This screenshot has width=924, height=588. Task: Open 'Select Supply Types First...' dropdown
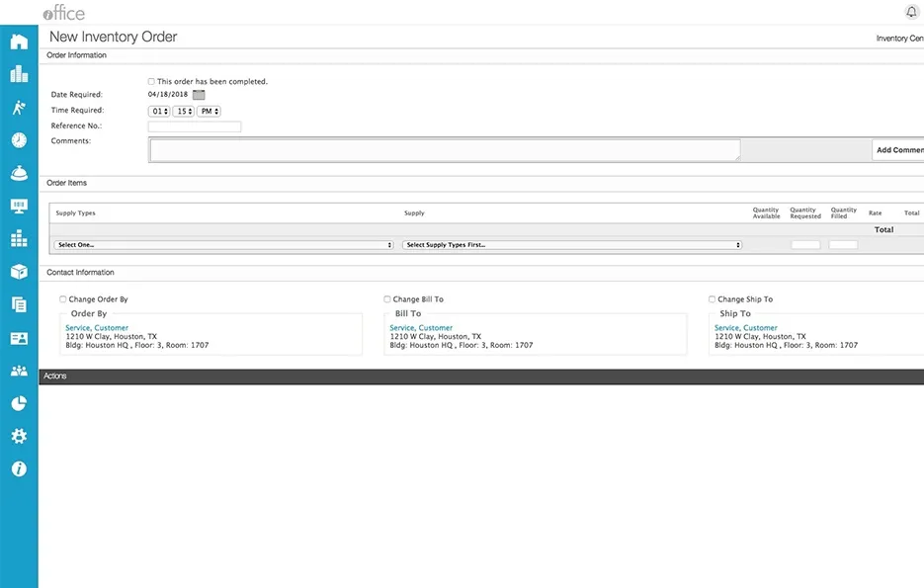coord(572,245)
